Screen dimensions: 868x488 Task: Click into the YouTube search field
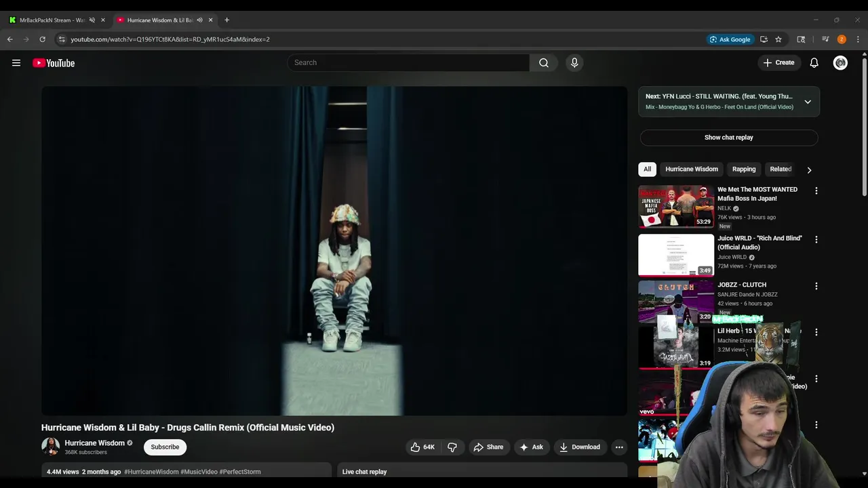click(408, 62)
